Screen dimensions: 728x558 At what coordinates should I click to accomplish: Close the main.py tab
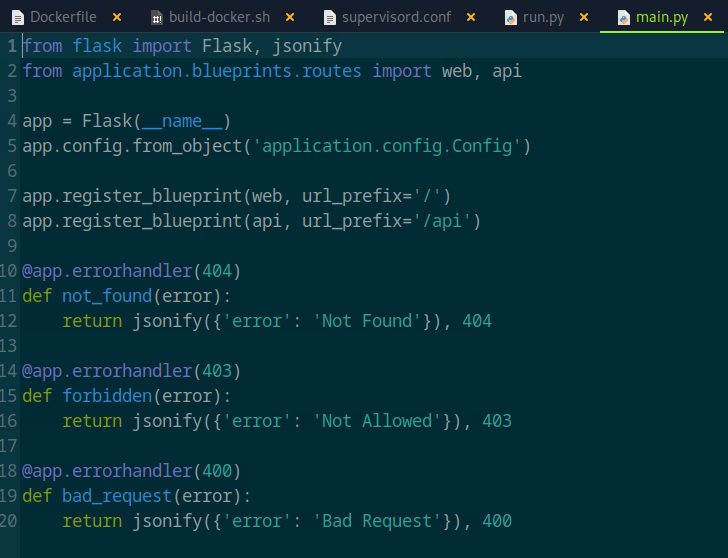tap(709, 18)
